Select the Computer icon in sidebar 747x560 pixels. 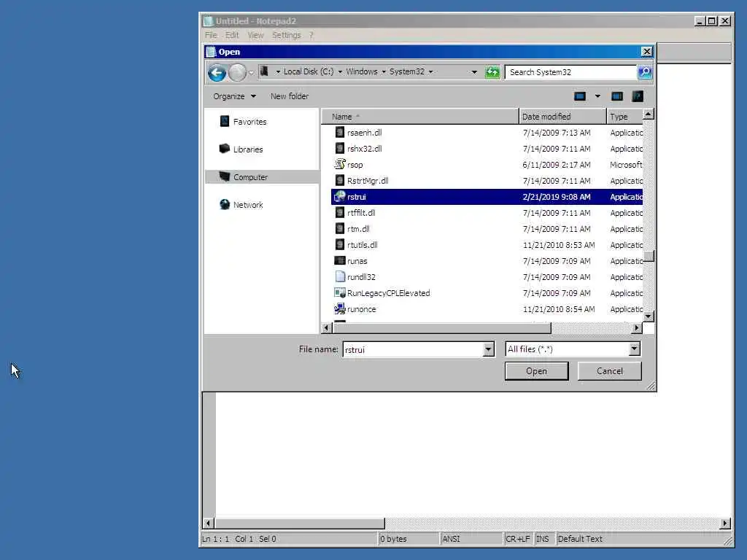[x=225, y=176]
